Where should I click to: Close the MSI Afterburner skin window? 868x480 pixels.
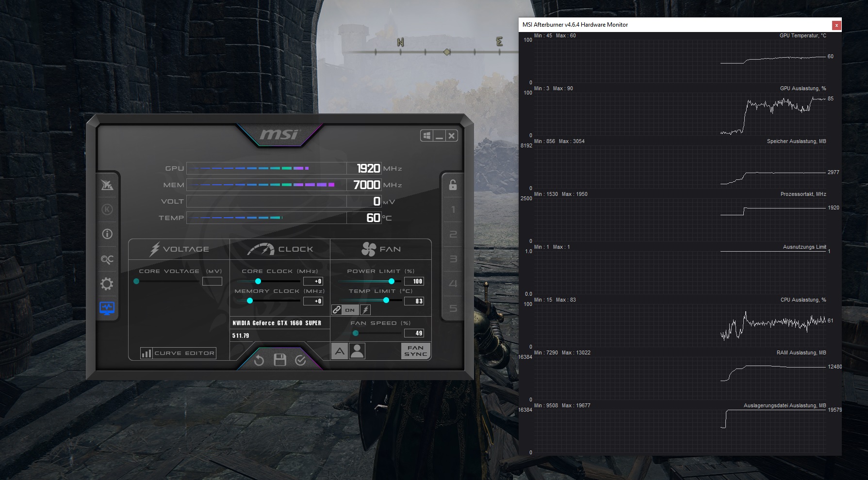[451, 136]
